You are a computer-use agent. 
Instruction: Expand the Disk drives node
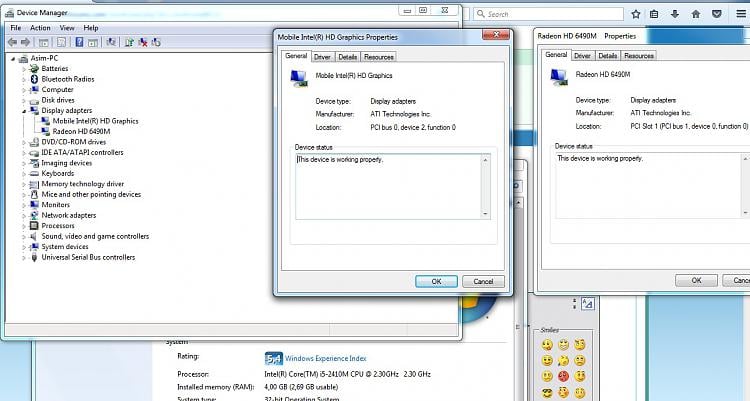(24, 100)
